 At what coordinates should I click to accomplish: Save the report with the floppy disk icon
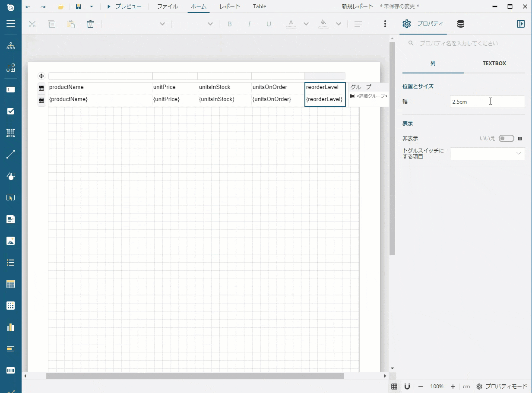click(79, 6)
